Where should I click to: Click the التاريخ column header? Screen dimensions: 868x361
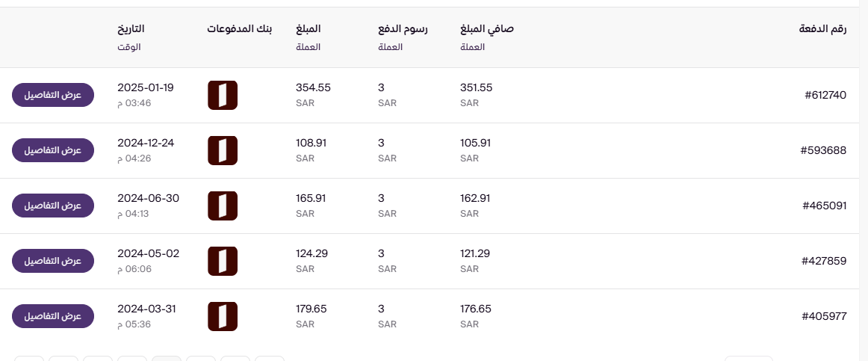pos(131,29)
